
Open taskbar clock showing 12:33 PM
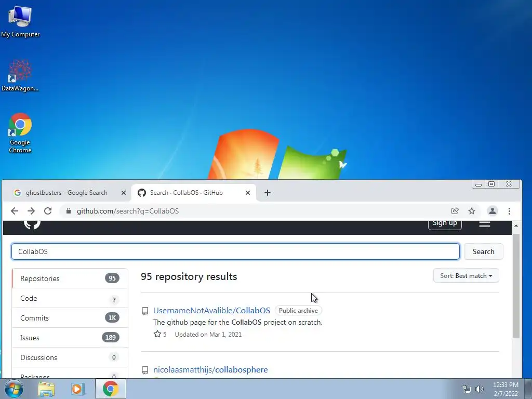tap(506, 389)
